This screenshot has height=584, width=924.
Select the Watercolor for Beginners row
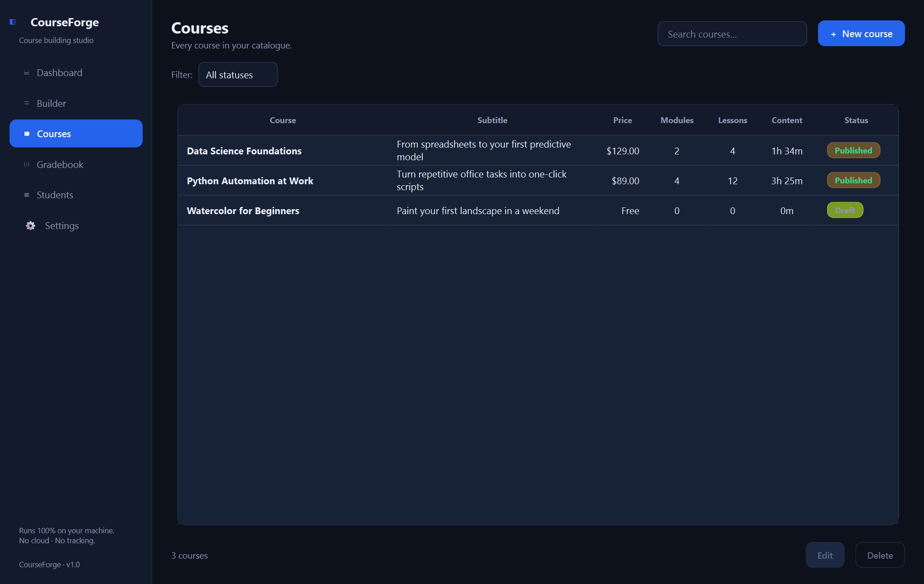538,211
